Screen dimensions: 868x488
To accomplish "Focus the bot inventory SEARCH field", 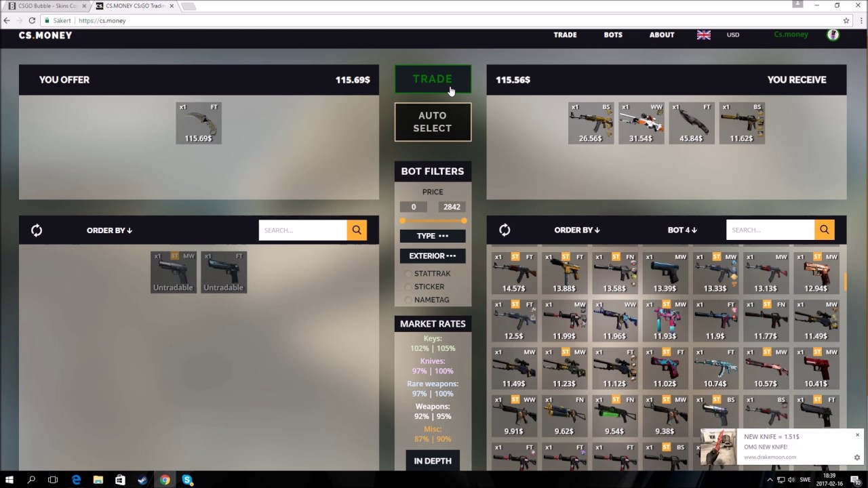I will tap(770, 230).
